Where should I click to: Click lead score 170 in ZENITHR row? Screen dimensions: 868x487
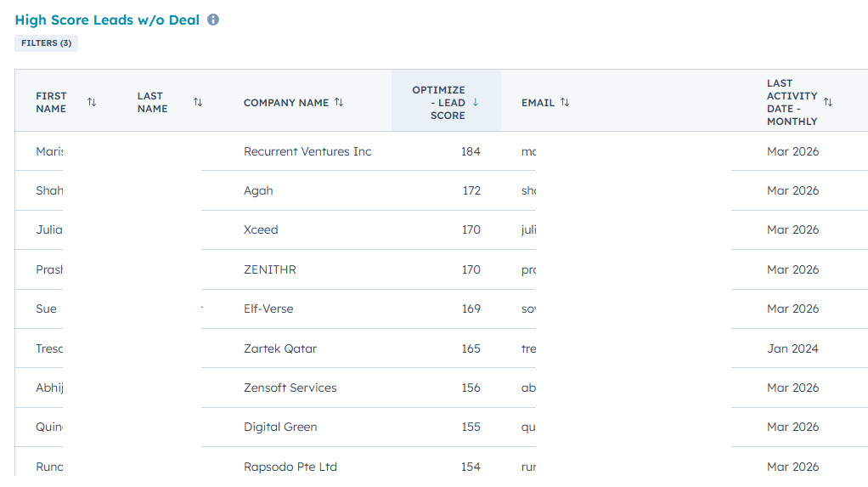click(471, 269)
